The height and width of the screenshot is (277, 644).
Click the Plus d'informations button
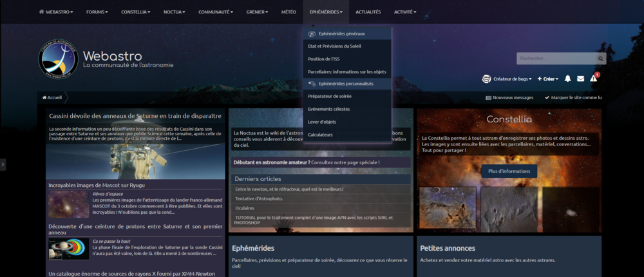point(509,171)
